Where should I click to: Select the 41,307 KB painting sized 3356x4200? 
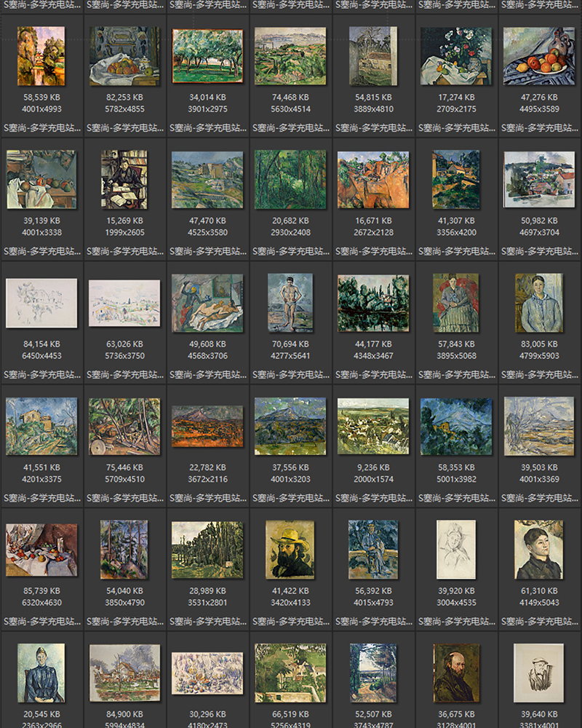pyautogui.click(x=456, y=178)
